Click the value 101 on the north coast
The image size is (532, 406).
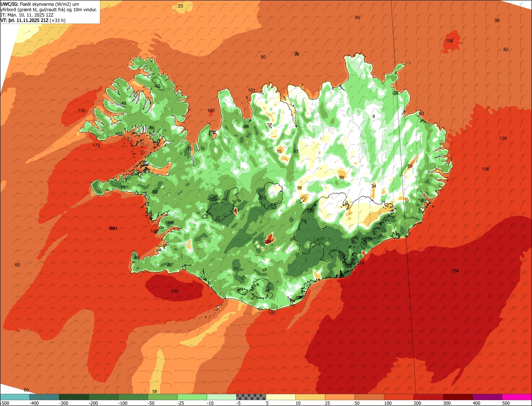pos(251,90)
